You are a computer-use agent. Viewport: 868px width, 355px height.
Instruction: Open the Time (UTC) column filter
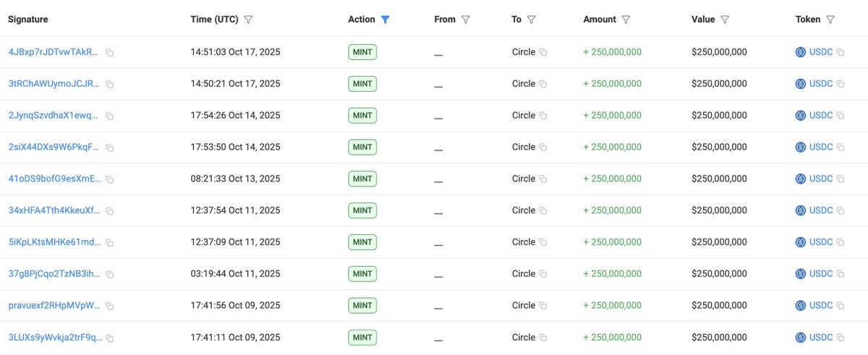pos(248,20)
